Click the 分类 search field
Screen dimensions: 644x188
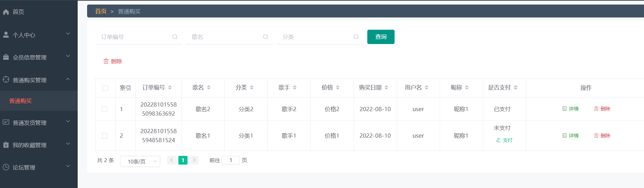pos(320,37)
